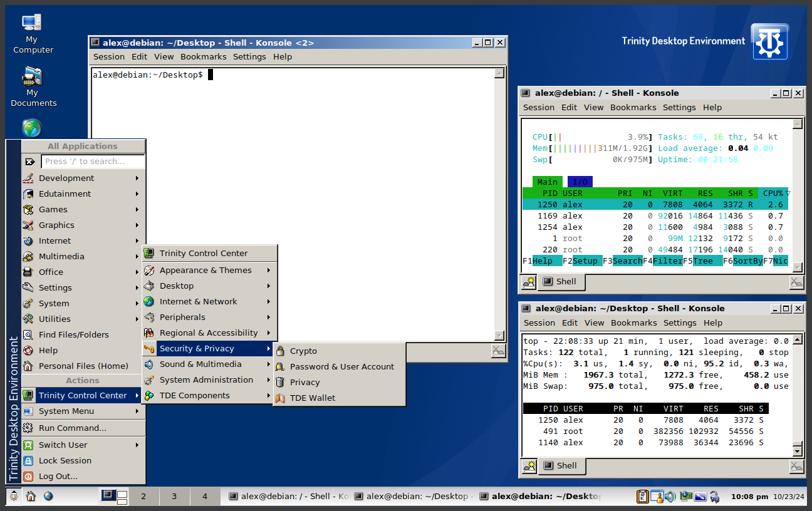Viewport: 812px width, 511px height.
Task: Switch to the I/O tab in htop
Action: pos(580,182)
